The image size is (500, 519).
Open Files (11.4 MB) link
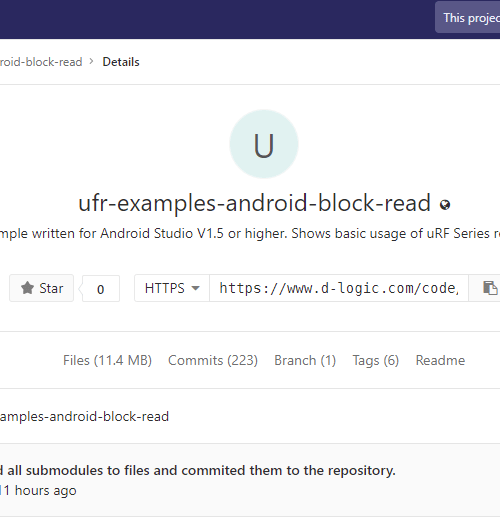point(107,360)
